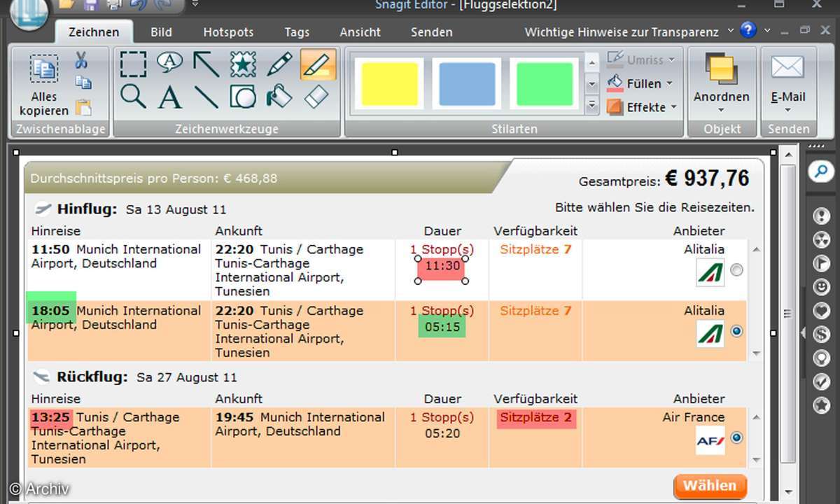This screenshot has width=840, height=504.
Task: Pick the stamp tool
Action: (243, 64)
